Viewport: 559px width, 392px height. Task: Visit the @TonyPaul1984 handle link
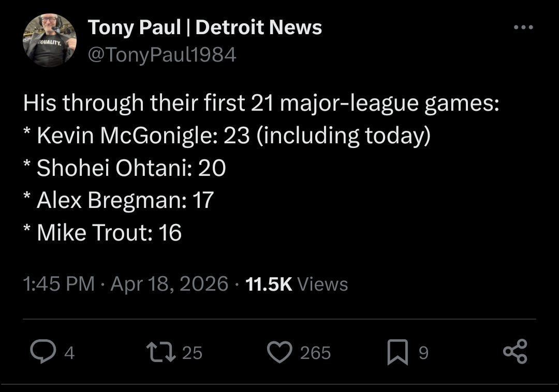[x=163, y=54]
